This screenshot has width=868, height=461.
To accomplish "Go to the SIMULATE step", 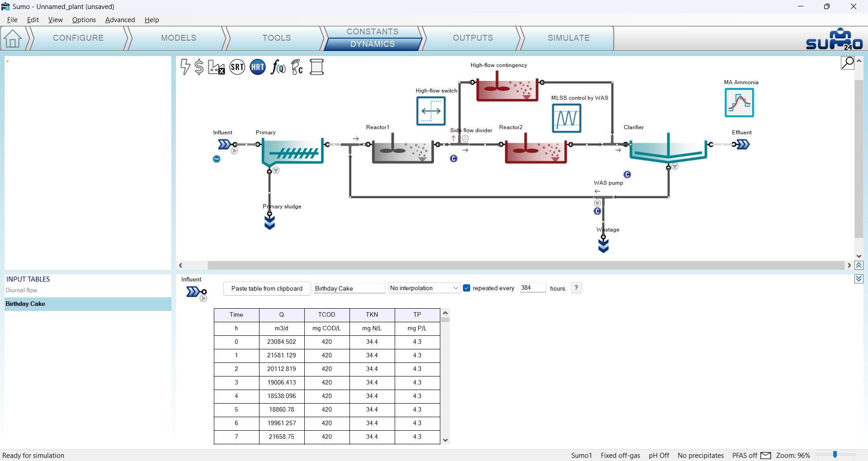I will [x=569, y=38].
